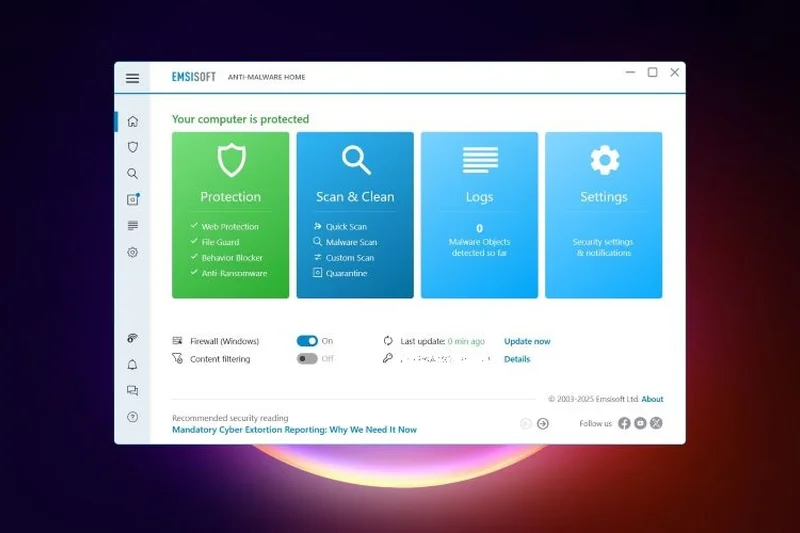
Task: Open chat support icon in sidebar
Action: click(x=133, y=390)
